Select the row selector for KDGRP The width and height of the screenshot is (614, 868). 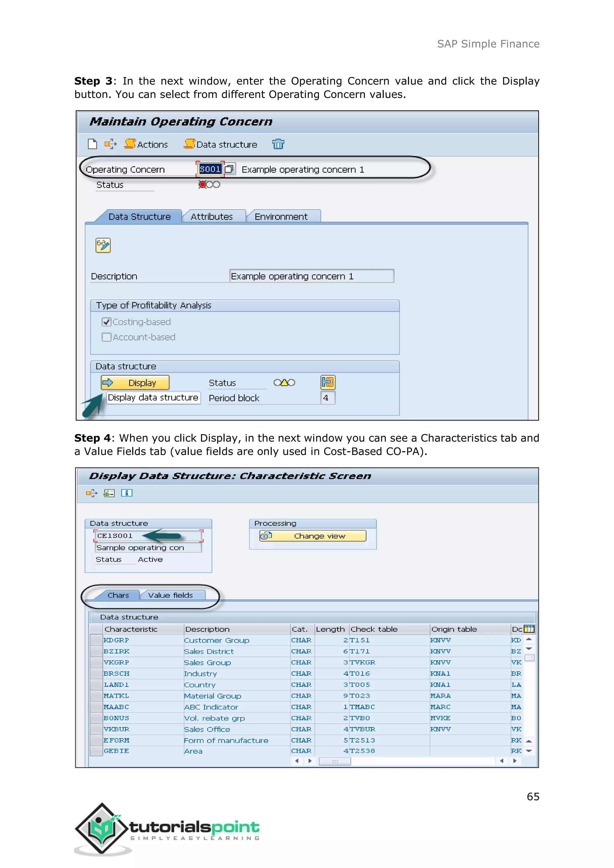pos(97,640)
